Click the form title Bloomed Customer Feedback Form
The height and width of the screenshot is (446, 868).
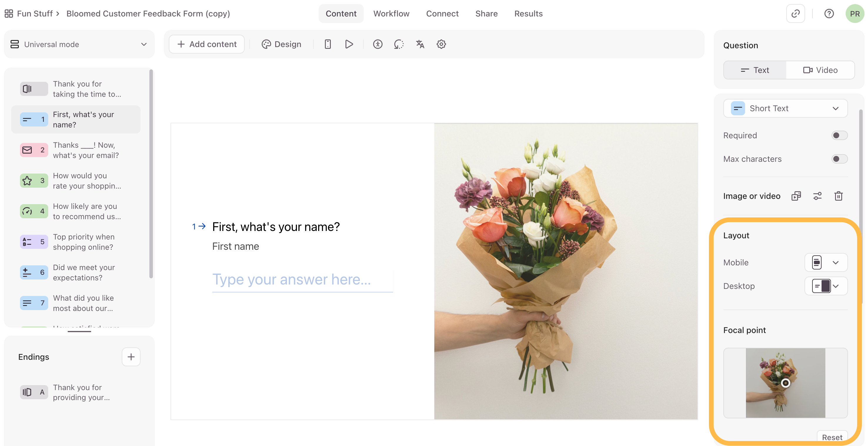[x=148, y=14]
